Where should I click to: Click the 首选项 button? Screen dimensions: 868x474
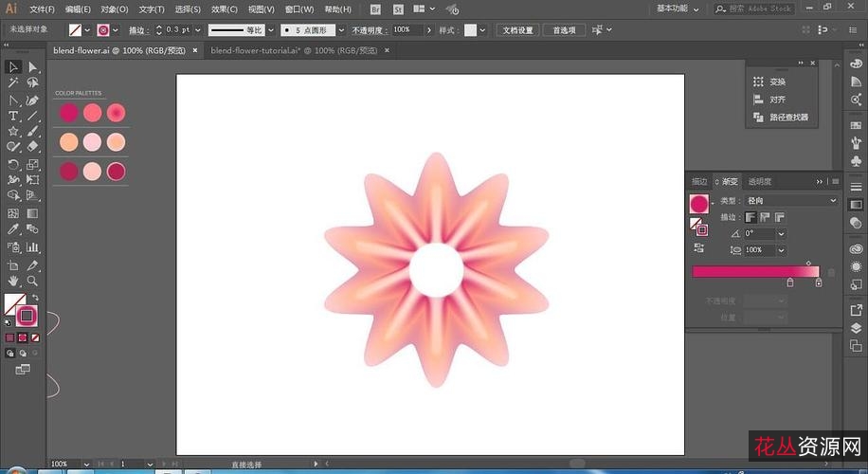(x=564, y=30)
